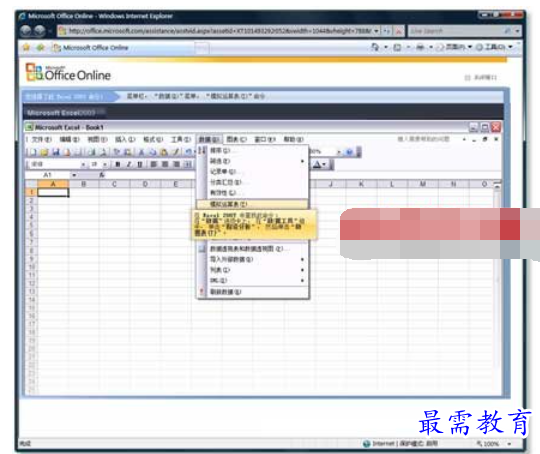Choose 排序 (Sort) in the Data menu

coord(252,151)
